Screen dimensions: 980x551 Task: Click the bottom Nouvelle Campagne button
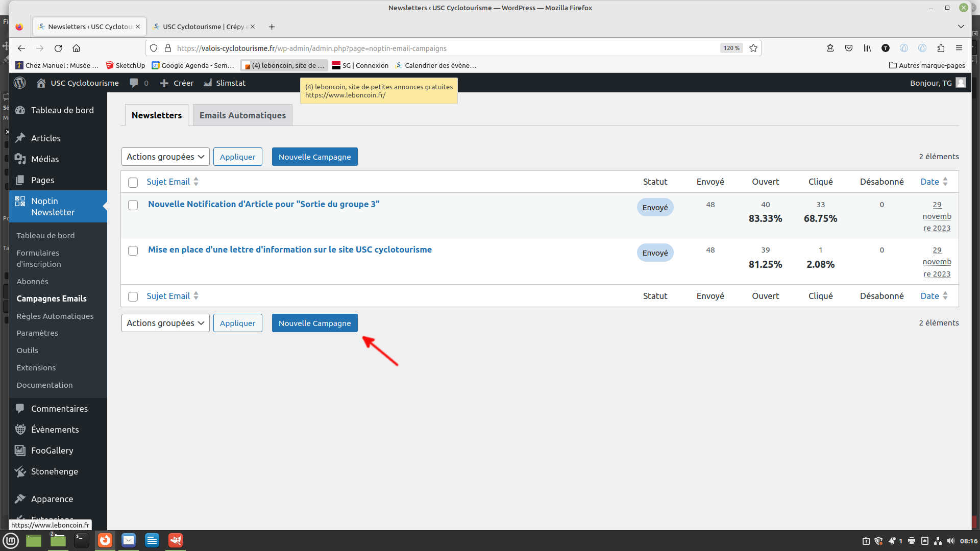[315, 323]
